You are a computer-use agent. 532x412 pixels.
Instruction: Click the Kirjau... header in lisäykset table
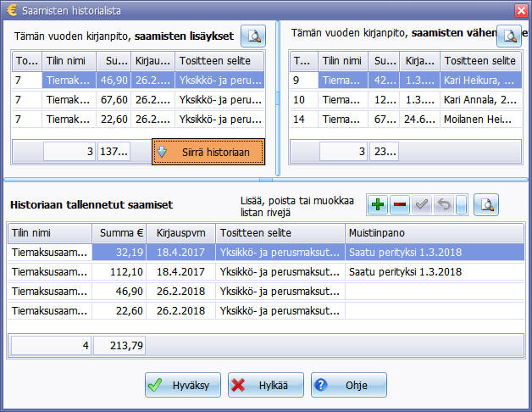153,61
